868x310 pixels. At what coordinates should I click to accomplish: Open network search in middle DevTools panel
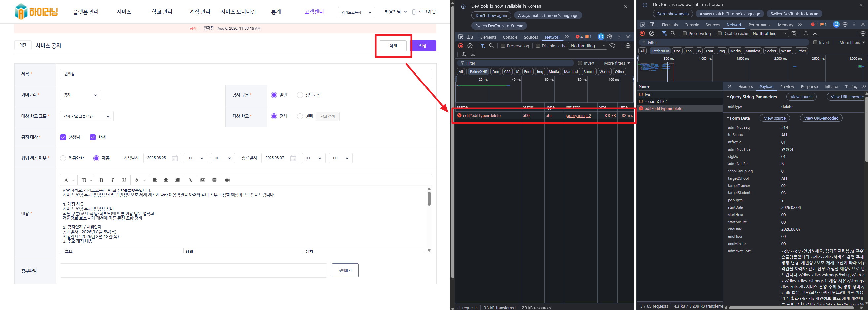click(x=491, y=46)
